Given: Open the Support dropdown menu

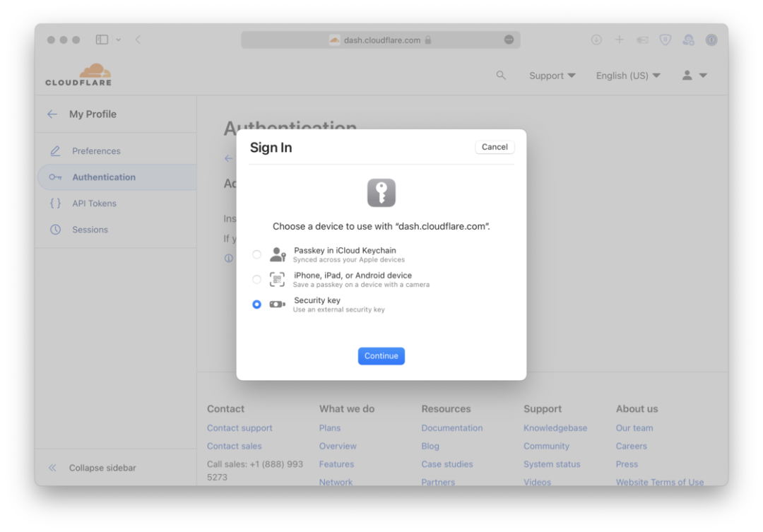Looking at the screenshot, I should click(552, 76).
